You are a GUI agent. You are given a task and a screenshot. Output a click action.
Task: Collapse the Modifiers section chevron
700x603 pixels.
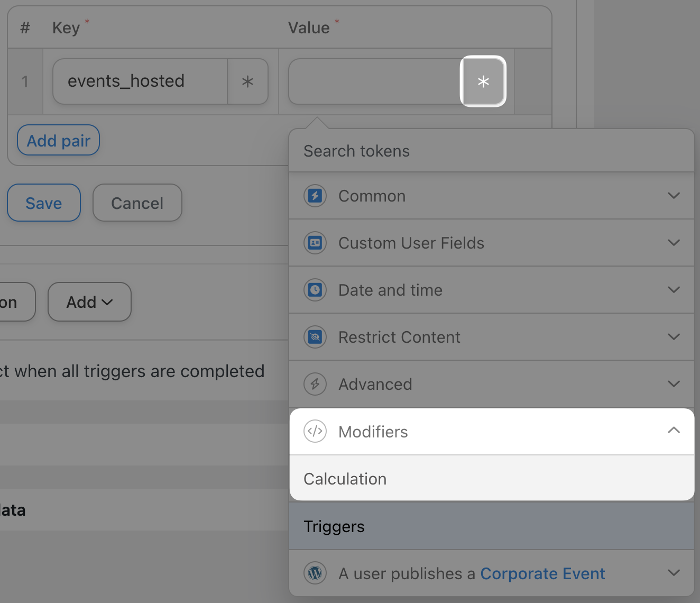point(674,431)
